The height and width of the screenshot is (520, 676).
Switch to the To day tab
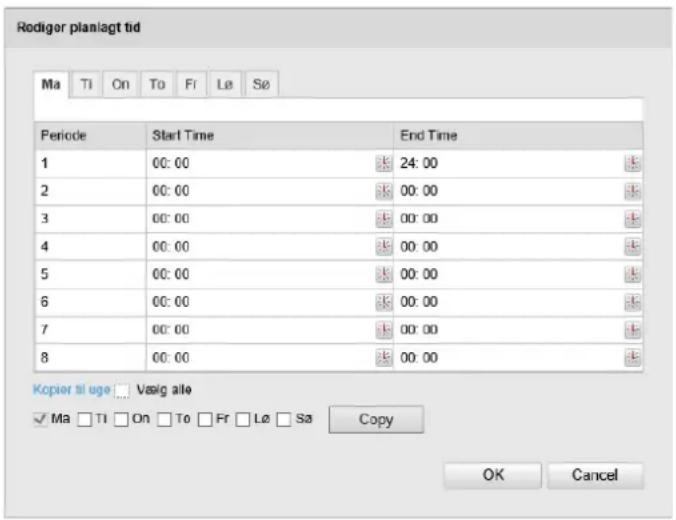pos(157,84)
